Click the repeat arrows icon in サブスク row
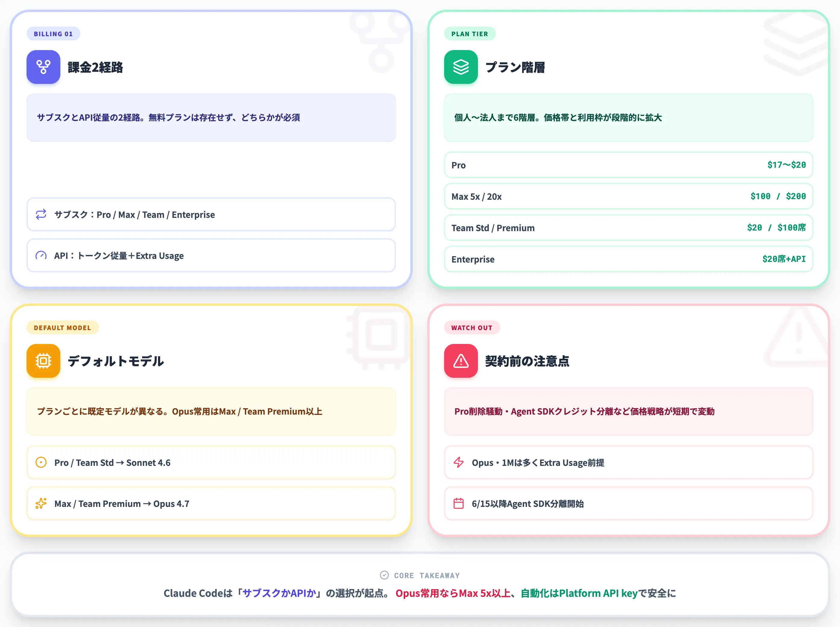840x627 pixels. [41, 215]
